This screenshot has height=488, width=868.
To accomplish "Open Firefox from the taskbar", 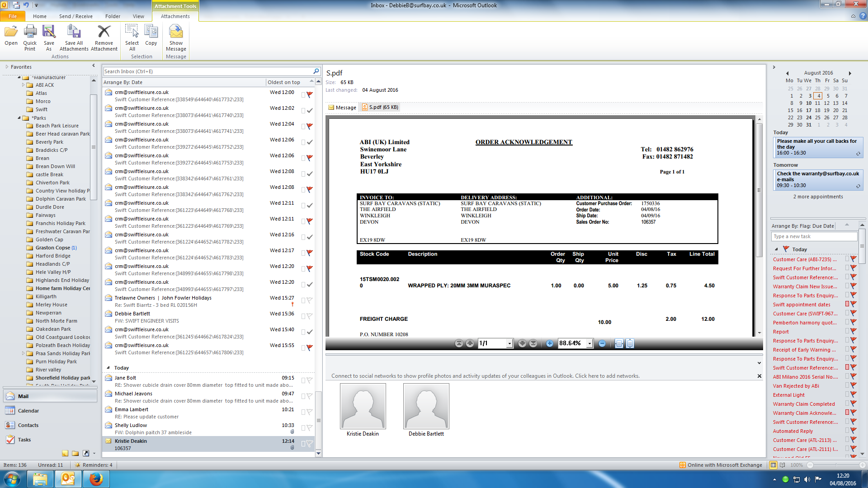I will (95, 479).
